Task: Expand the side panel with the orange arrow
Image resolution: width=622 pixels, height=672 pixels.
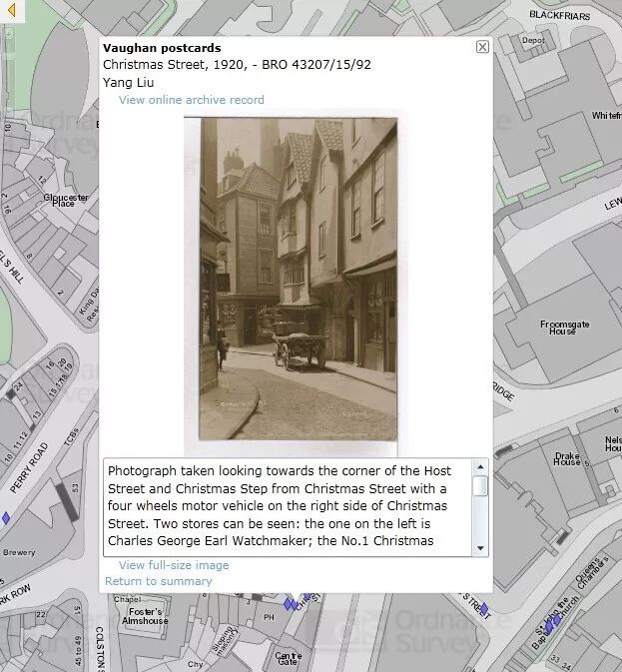Action: click(12, 10)
